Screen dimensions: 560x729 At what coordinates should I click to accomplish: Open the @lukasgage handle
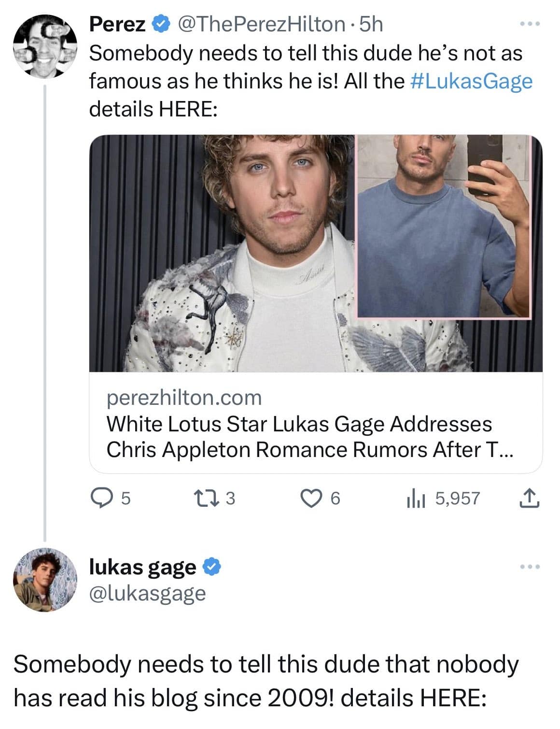pyautogui.click(x=148, y=593)
